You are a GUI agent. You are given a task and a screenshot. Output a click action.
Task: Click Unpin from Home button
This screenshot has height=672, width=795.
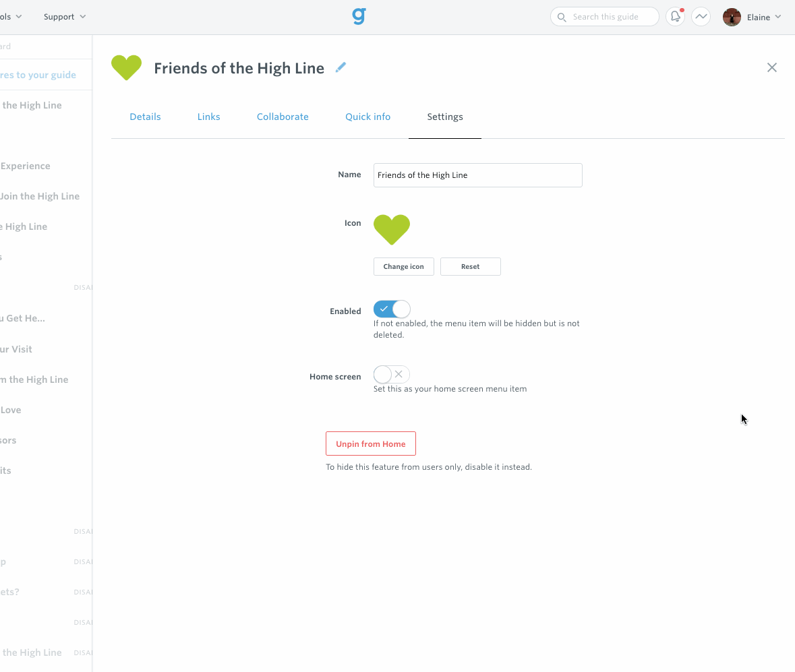point(371,444)
